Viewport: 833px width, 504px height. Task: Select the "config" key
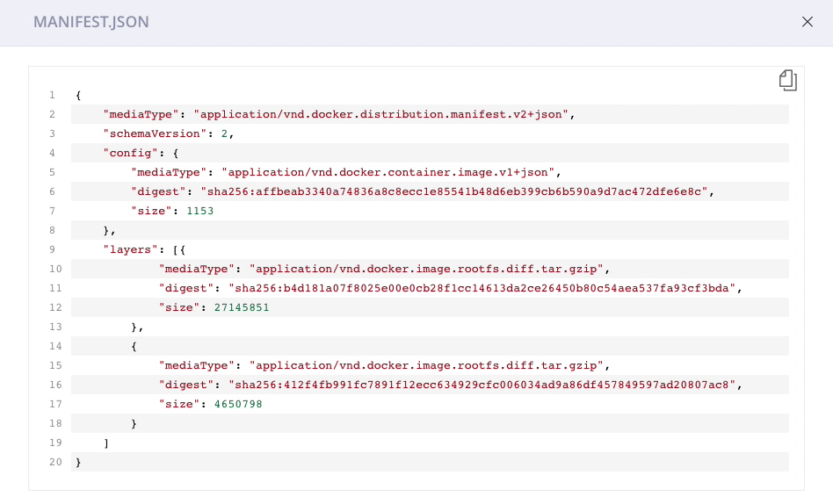(x=127, y=153)
